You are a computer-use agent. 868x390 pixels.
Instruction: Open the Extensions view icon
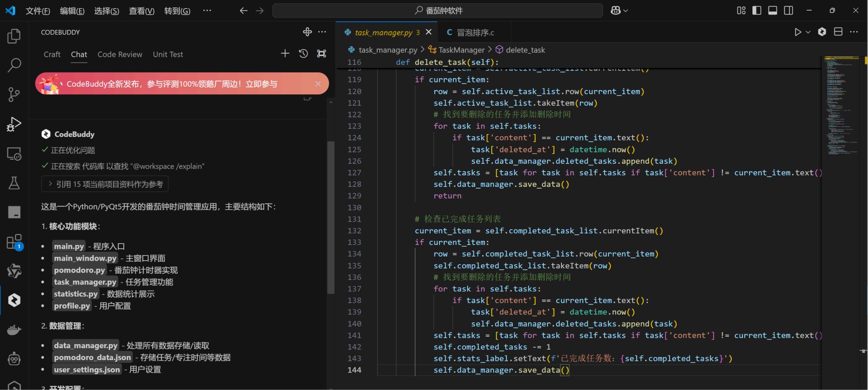tap(14, 242)
